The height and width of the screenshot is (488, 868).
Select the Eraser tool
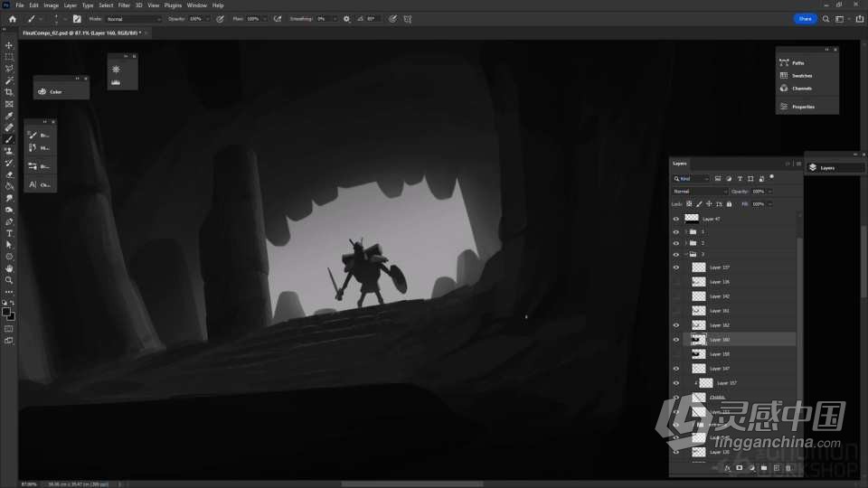(9, 174)
